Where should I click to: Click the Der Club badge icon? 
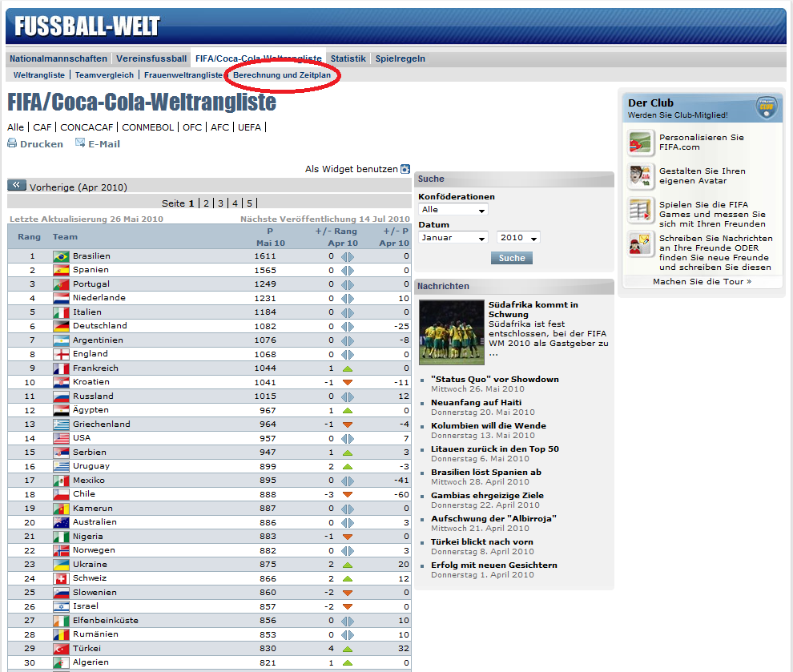click(767, 107)
